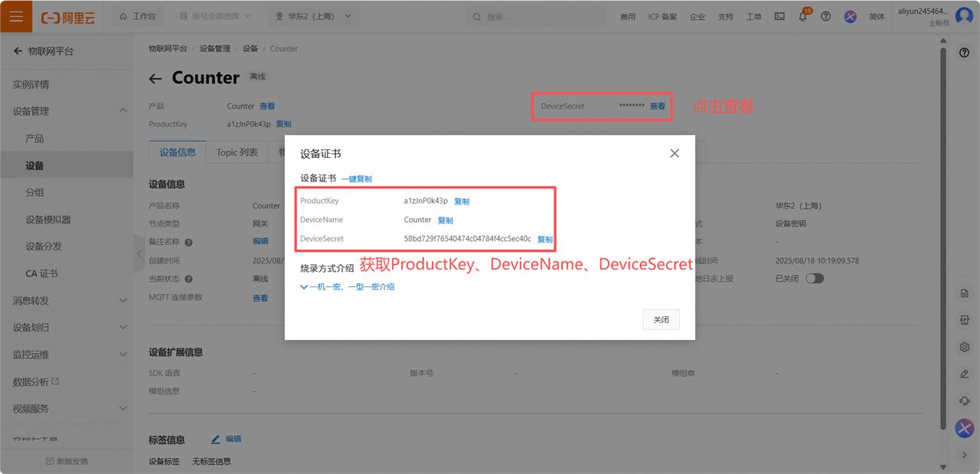Screen dimensions: 980x474
Task: Copy the DeviceName in the dialog
Action: tap(446, 221)
